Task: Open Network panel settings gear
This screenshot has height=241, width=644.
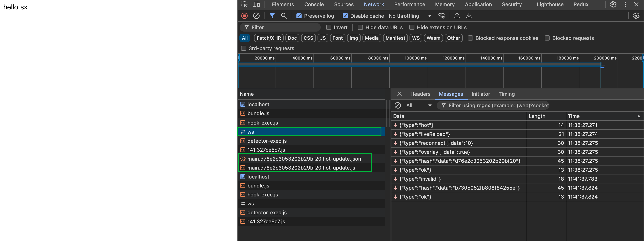Action: 636,16
